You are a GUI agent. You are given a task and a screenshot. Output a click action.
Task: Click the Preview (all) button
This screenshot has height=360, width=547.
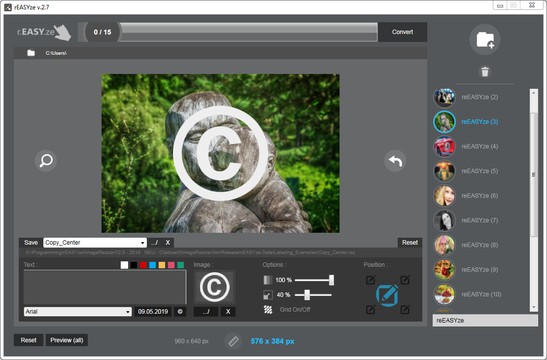[x=67, y=340]
